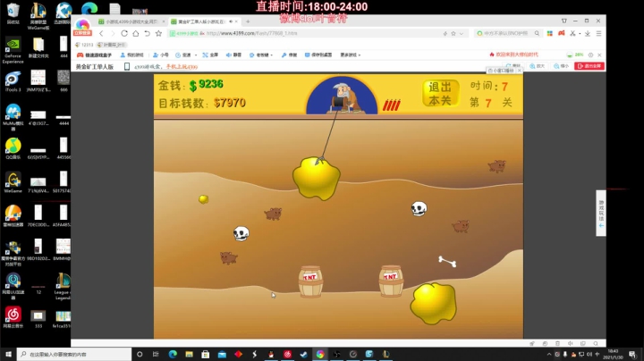Viewport: 644px width, 361px height.
Task: Open Steam from taskbar
Action: (304, 354)
